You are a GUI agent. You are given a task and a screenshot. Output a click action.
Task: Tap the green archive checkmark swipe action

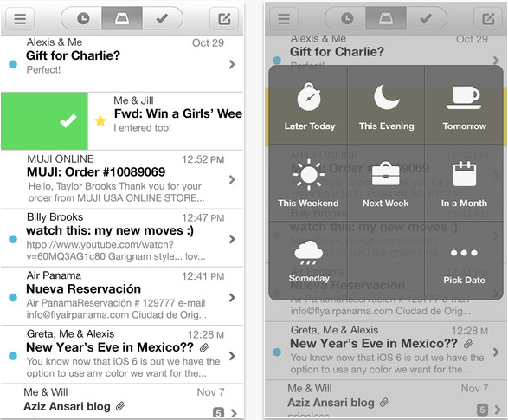click(44, 121)
